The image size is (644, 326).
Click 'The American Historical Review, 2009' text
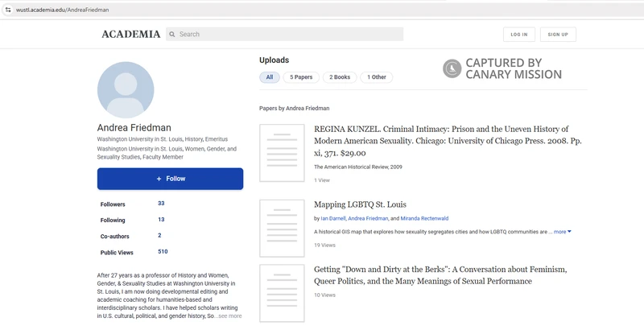tap(358, 167)
